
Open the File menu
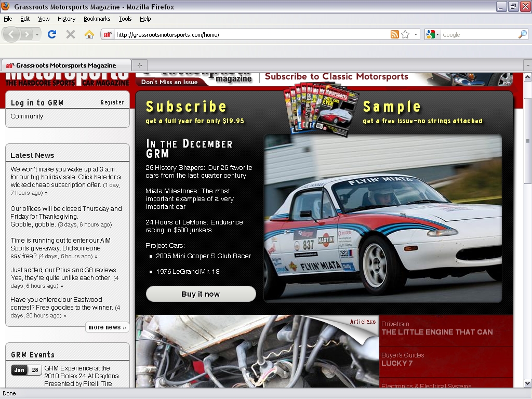coord(8,19)
